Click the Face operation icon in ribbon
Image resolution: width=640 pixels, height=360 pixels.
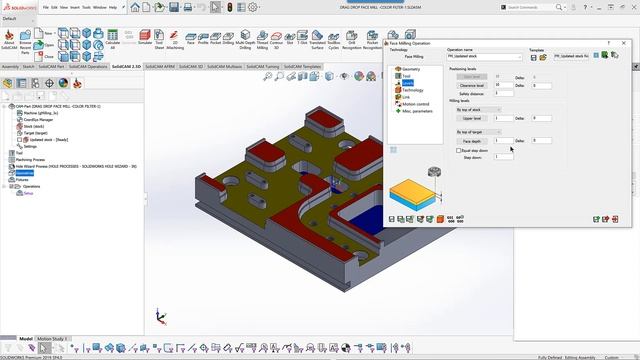tap(191, 39)
